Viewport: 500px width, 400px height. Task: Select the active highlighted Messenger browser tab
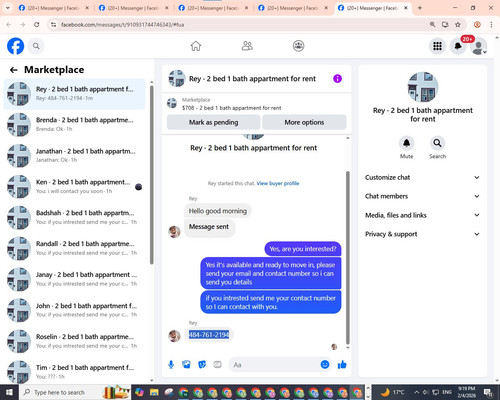tap(373, 8)
